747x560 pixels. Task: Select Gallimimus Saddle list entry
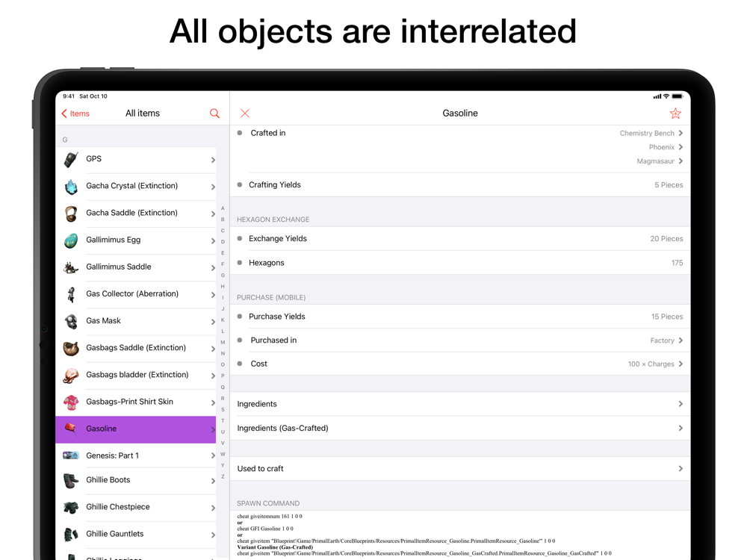point(135,267)
